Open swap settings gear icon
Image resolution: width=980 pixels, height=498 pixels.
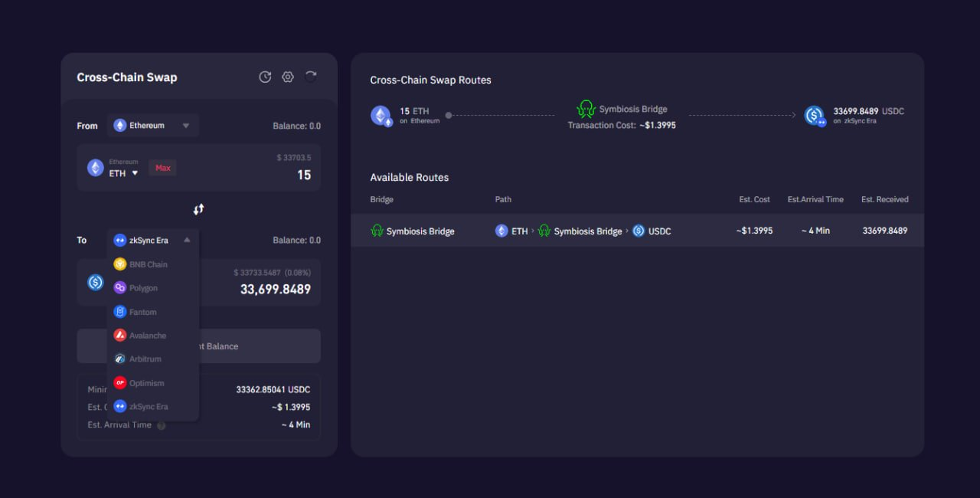click(x=288, y=77)
